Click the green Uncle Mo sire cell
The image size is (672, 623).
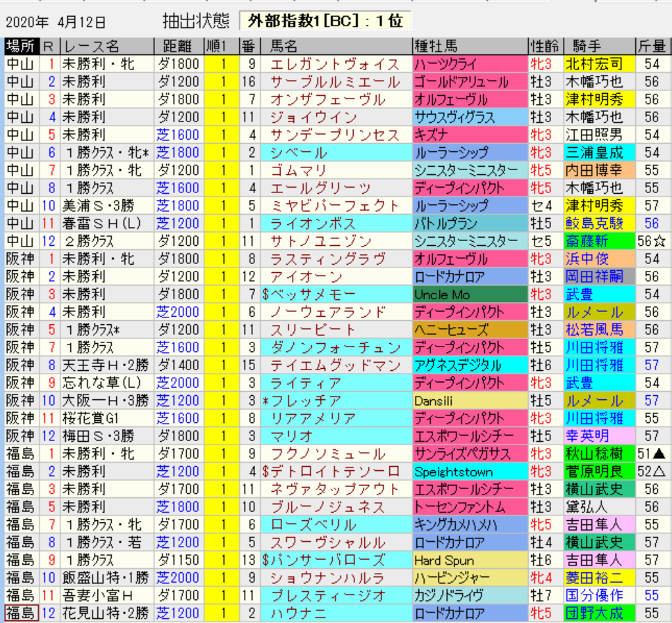click(469, 294)
